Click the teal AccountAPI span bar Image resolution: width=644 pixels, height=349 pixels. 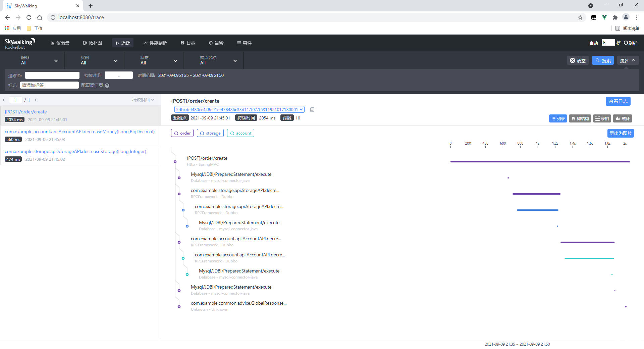pos(589,258)
